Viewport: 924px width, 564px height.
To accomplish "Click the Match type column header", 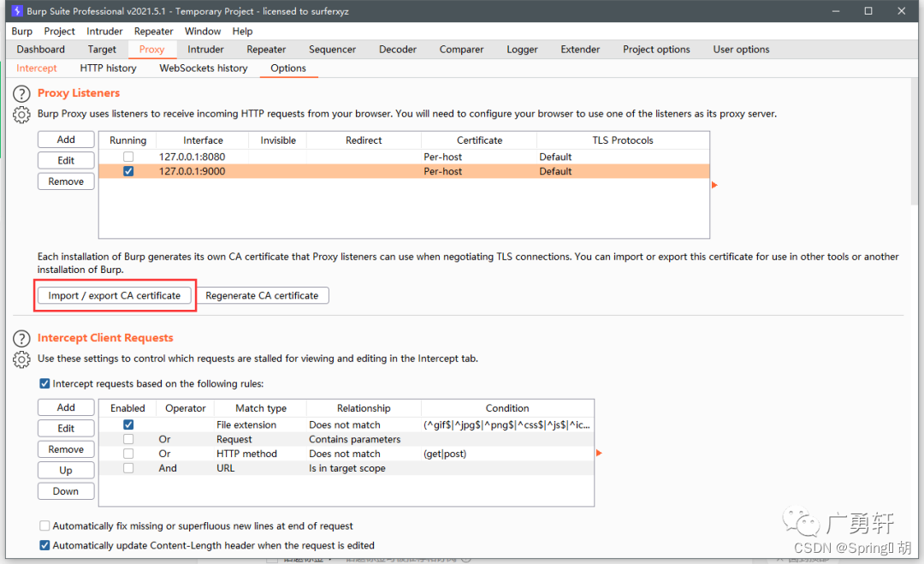I will [x=261, y=408].
